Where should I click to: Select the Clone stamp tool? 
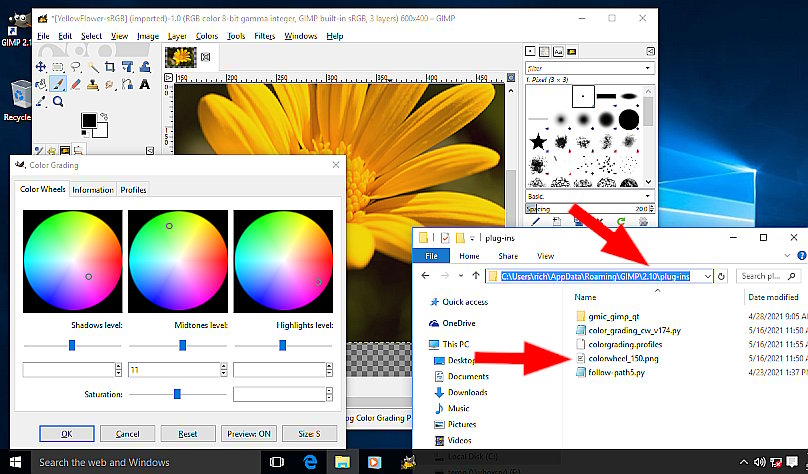click(93, 84)
